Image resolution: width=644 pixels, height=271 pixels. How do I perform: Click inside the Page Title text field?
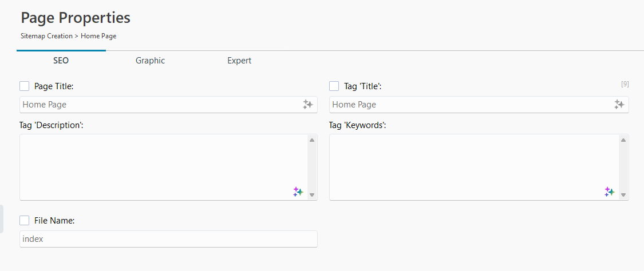point(160,105)
